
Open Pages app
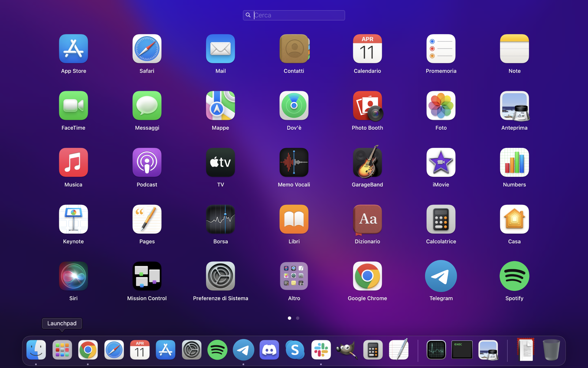147,219
